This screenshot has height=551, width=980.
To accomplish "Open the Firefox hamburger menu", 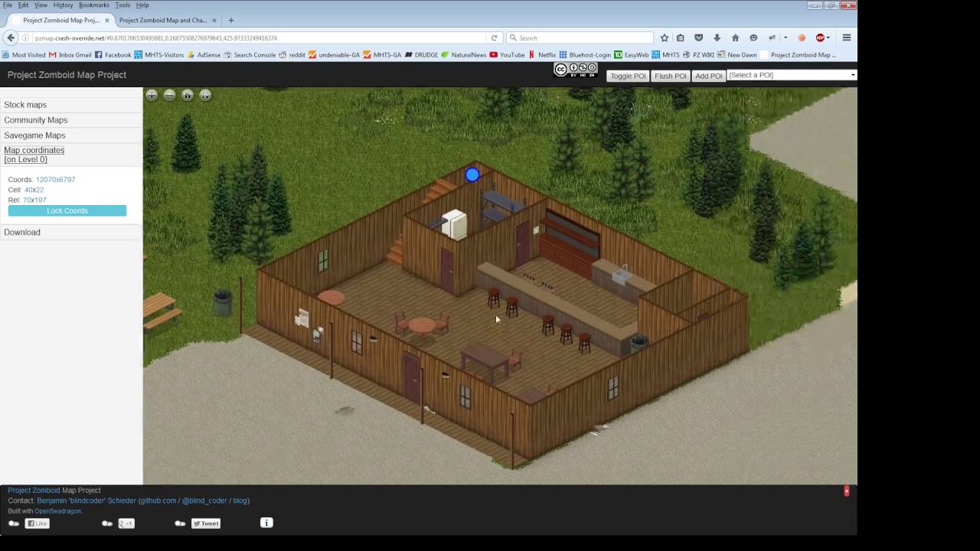I will pos(847,37).
